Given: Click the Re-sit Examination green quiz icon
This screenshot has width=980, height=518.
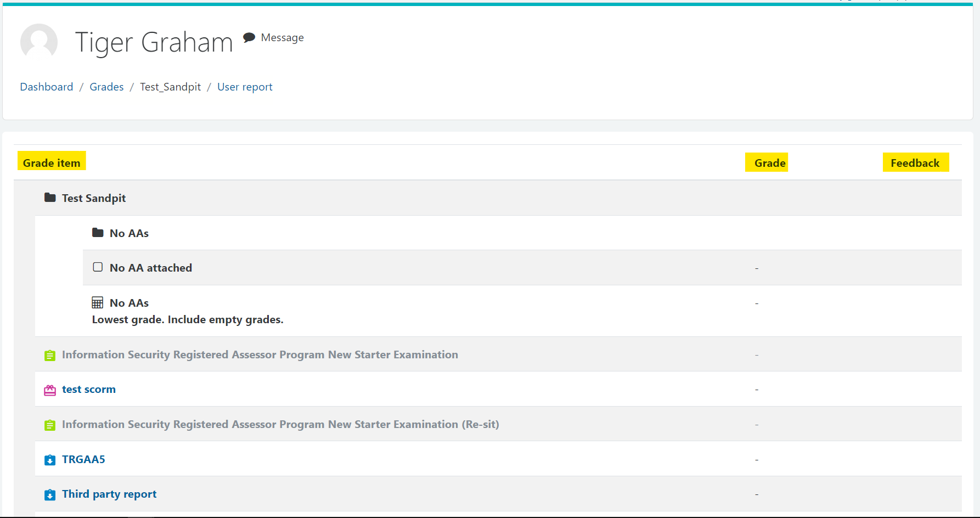Looking at the screenshot, I should coord(50,425).
